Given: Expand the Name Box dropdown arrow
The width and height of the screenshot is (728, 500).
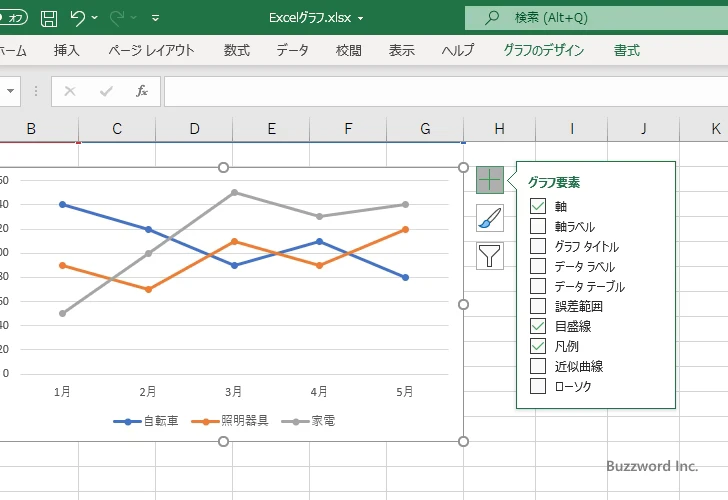Looking at the screenshot, I should pyautogui.click(x=10, y=91).
